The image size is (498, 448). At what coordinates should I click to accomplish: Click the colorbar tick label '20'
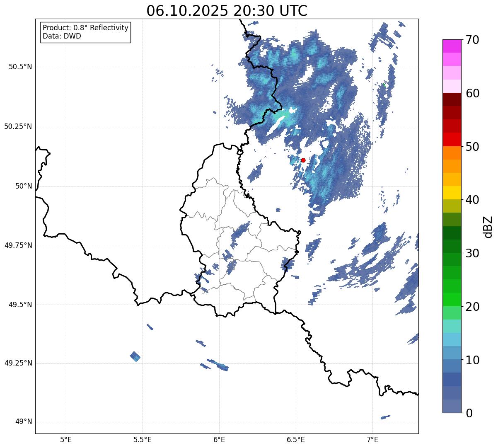coord(472,307)
